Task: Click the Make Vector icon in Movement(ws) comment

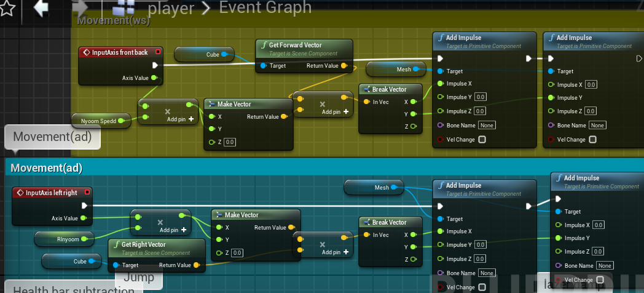Action: (213, 104)
